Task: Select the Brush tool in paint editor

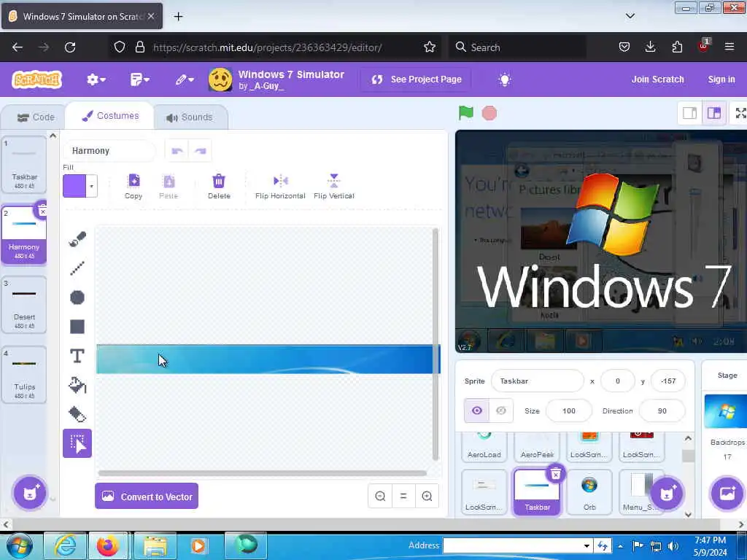Action: 77,239
